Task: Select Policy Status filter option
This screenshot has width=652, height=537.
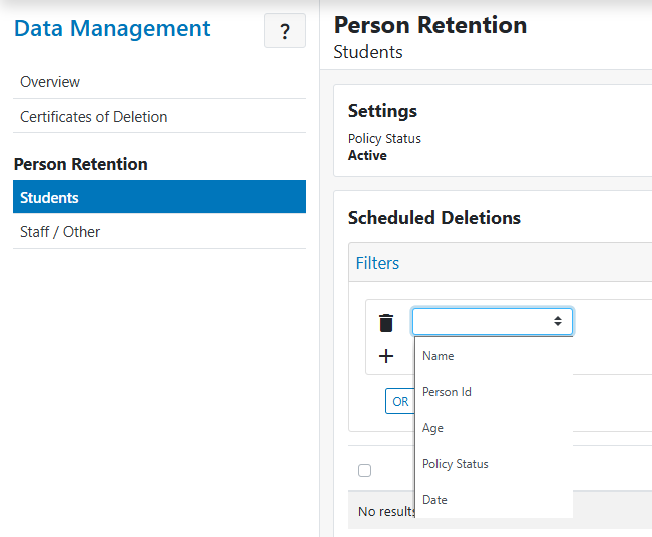Action: [455, 464]
